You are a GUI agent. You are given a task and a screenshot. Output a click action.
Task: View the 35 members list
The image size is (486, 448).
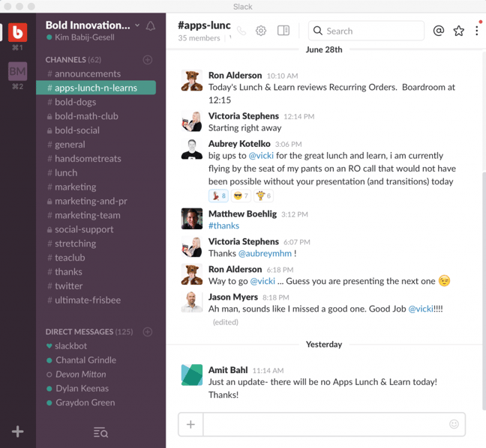199,38
